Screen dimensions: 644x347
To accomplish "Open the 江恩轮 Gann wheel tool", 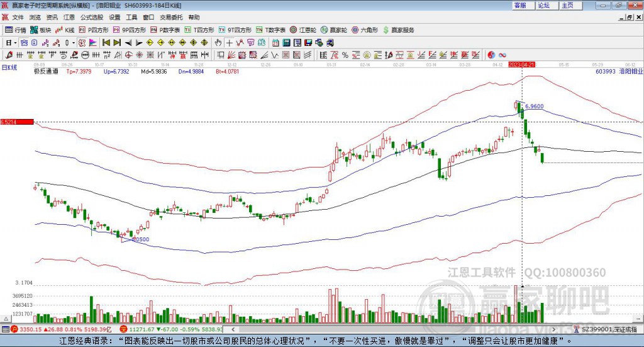I will coord(303,30).
